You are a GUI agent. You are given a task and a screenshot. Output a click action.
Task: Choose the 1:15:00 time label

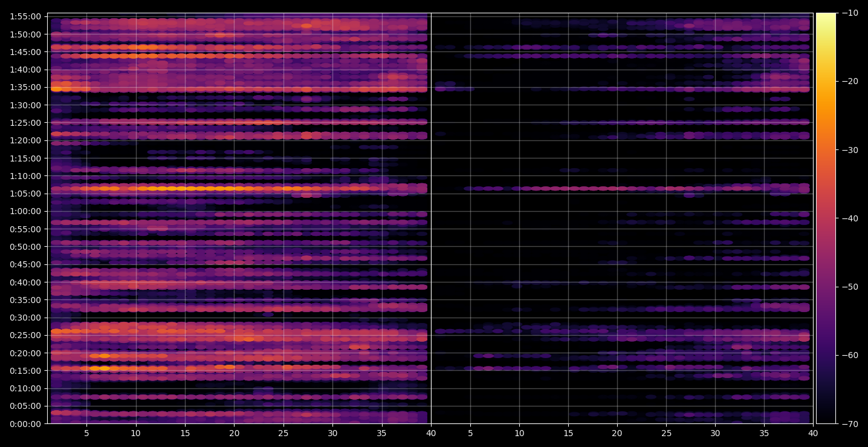(25, 158)
